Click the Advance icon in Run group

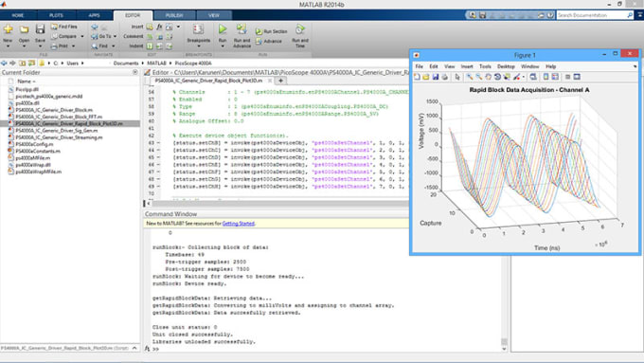(x=259, y=41)
